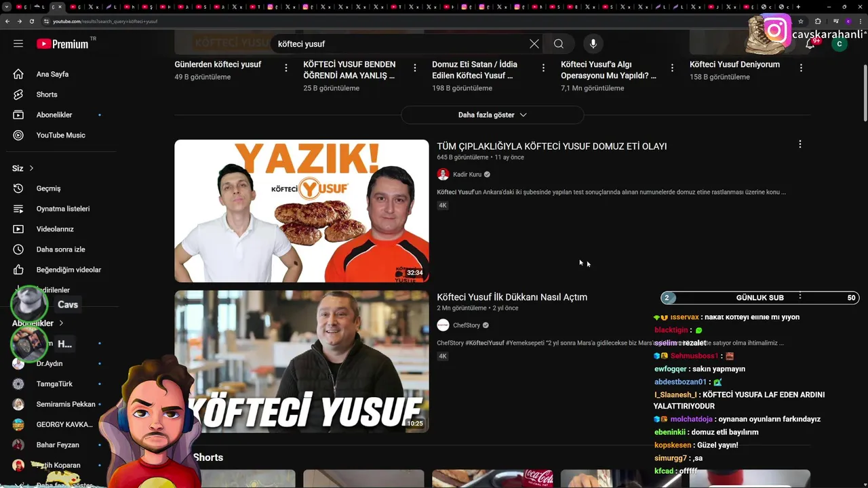
Task: Open TÜM ÇIPLAKLIĞIYLA KÖFTECİ YUSUF title
Action: [552, 146]
